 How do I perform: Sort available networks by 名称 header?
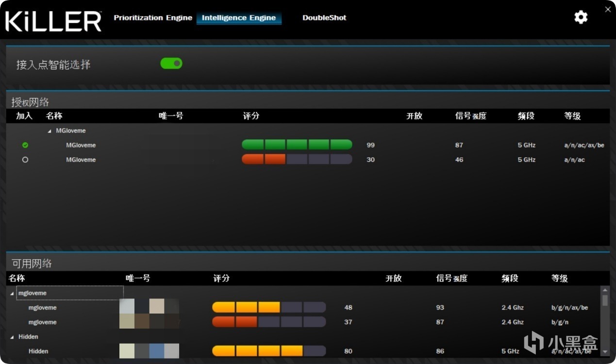pos(17,279)
